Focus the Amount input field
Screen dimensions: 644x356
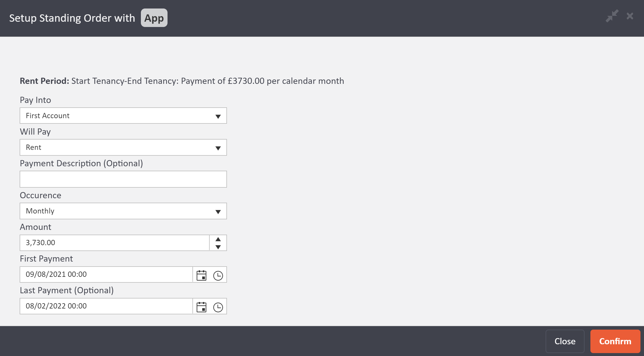(x=114, y=243)
